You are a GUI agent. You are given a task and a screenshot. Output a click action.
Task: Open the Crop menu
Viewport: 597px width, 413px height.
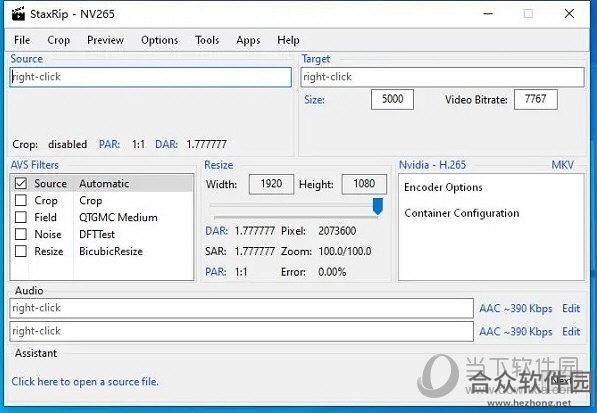tap(59, 40)
